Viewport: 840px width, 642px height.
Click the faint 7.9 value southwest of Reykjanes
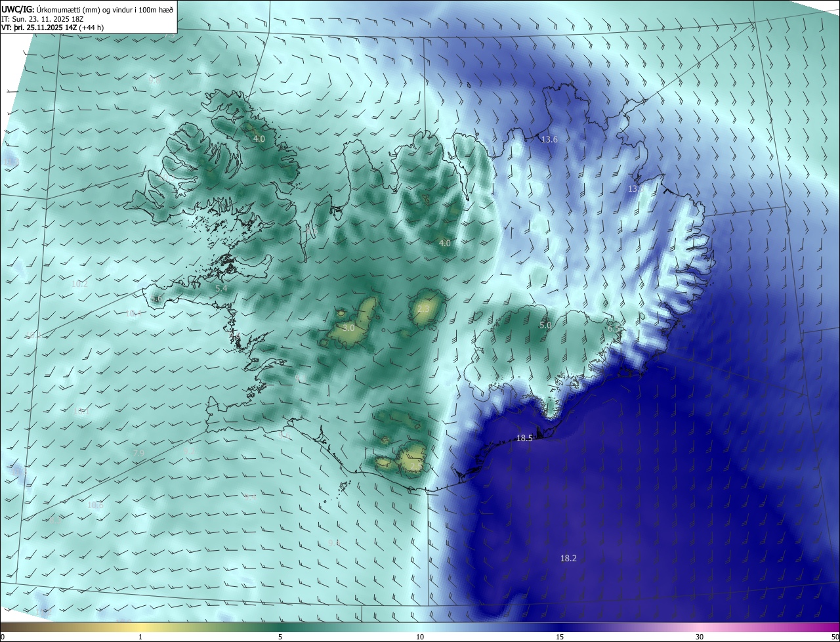tap(138, 453)
